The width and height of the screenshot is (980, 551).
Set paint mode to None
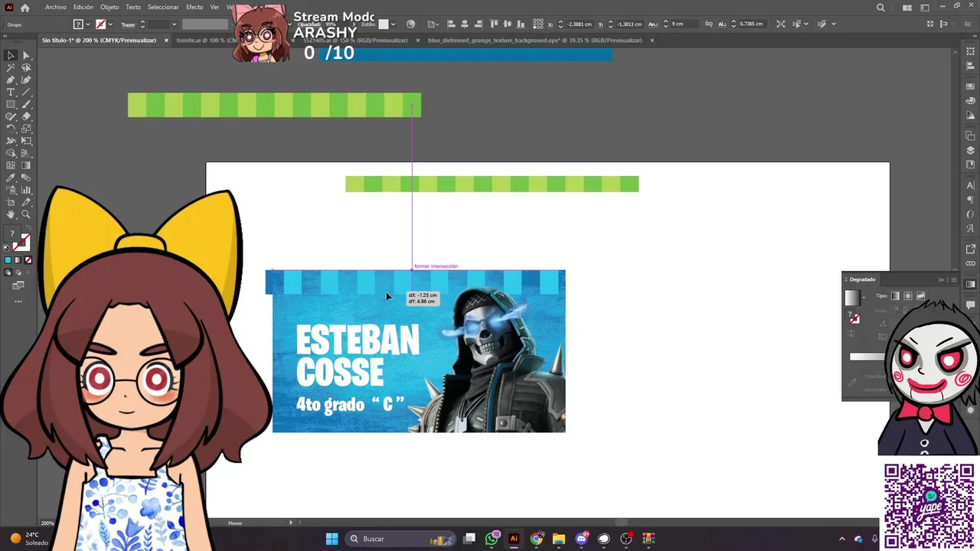click(28, 260)
